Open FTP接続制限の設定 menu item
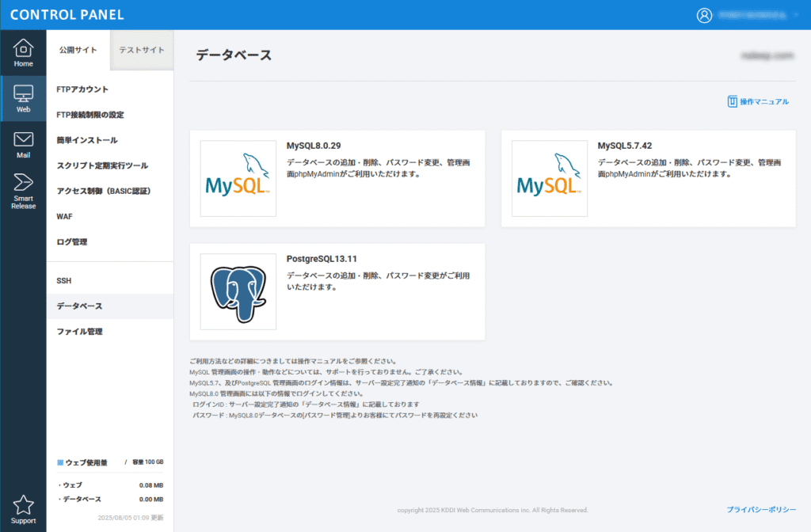This screenshot has width=811, height=532. tap(90, 115)
